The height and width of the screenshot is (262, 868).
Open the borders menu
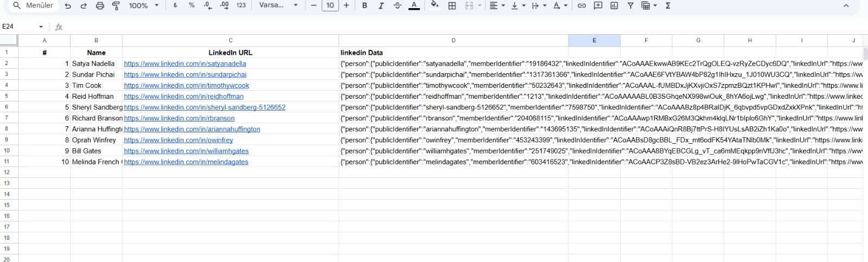click(x=452, y=5)
